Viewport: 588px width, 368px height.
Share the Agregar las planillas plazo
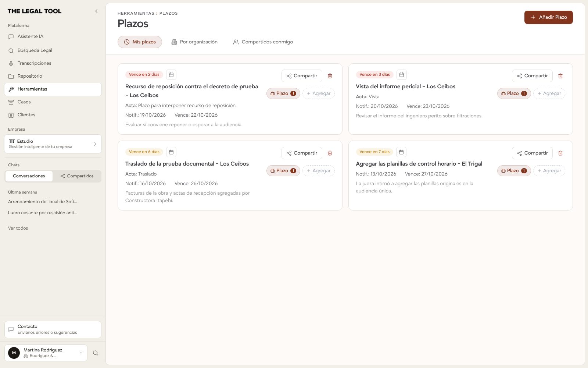click(532, 153)
